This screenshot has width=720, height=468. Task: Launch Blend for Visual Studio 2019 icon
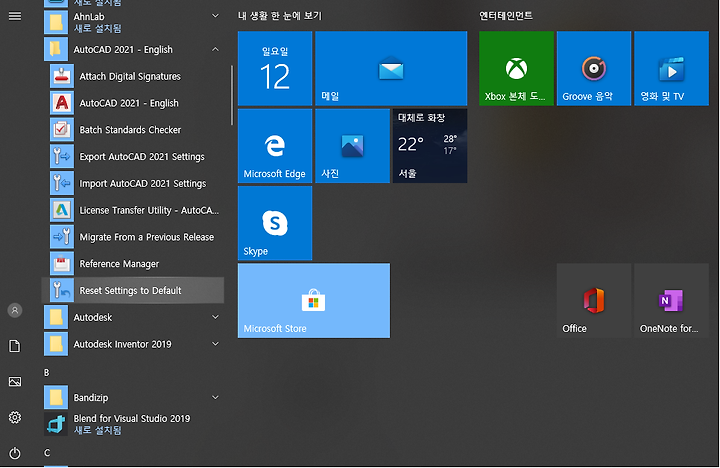[56, 424]
